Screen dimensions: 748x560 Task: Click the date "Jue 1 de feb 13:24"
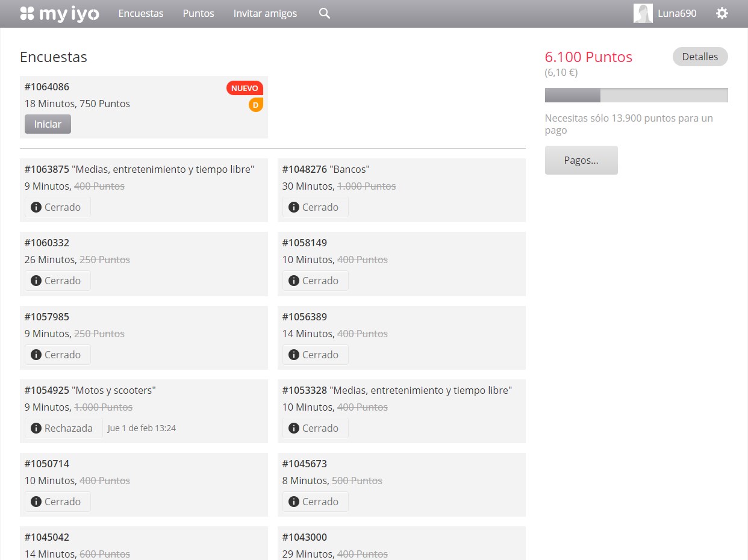pyautogui.click(x=142, y=428)
